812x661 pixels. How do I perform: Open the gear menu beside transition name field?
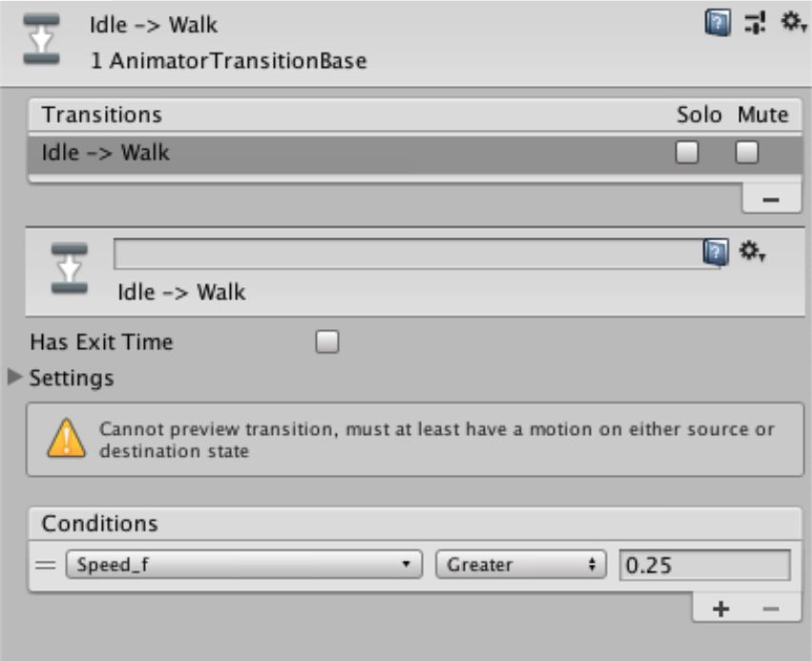[752, 252]
